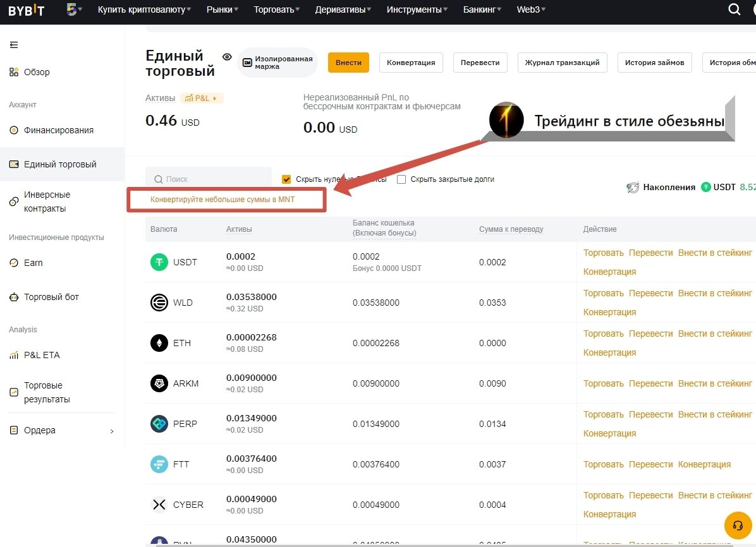Click the P&L ETA chart icon

pos(14,355)
